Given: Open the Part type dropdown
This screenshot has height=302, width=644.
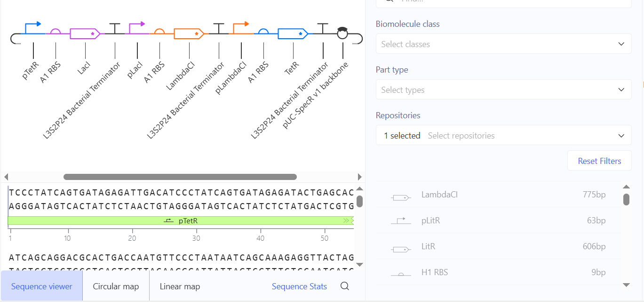Looking at the screenshot, I should pyautogui.click(x=503, y=90).
